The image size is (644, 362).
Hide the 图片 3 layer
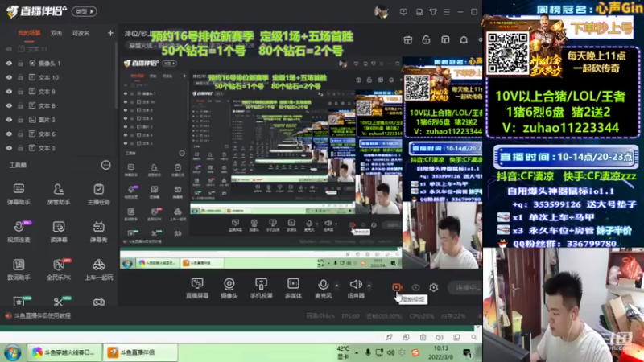coord(9,120)
